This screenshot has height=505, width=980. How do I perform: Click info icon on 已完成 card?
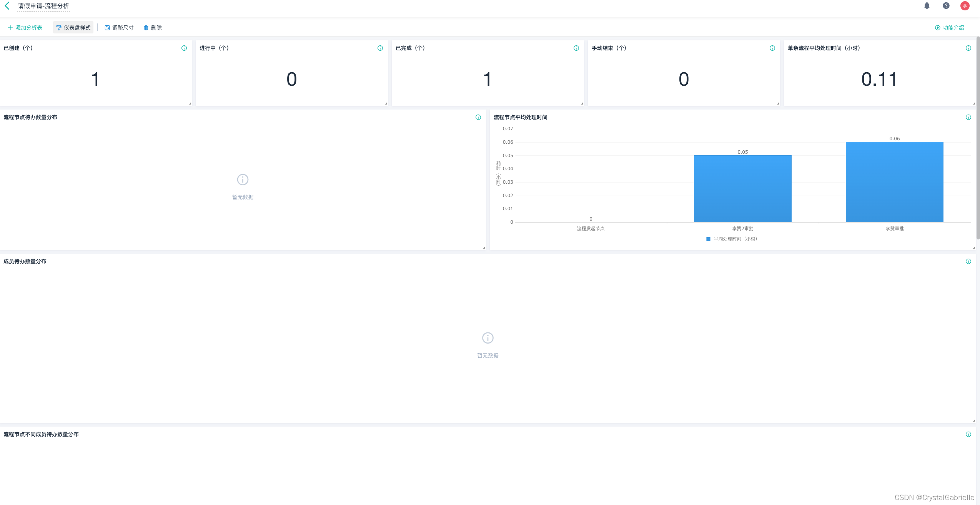[576, 48]
